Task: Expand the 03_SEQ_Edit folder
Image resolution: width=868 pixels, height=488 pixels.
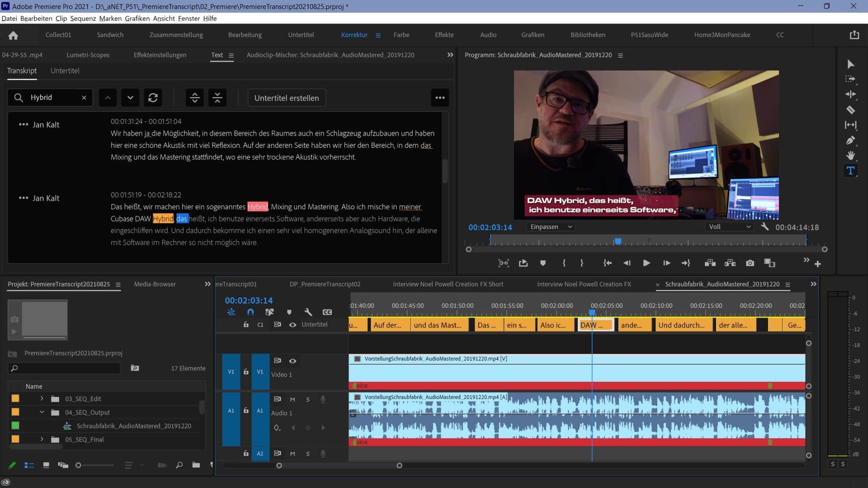Action: pos(42,399)
